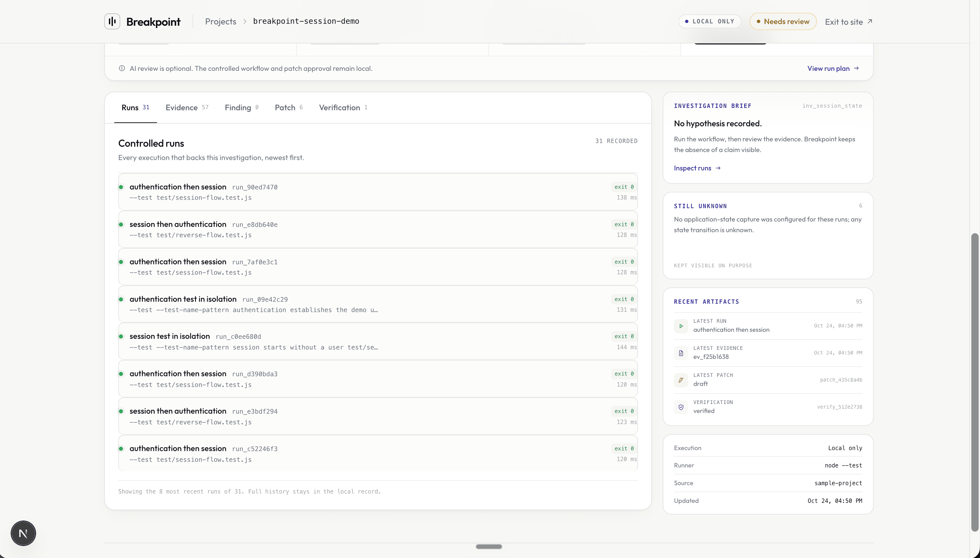Viewport: 980px width, 558px height.
Task: Switch to the Runs tab
Action: pos(135,108)
